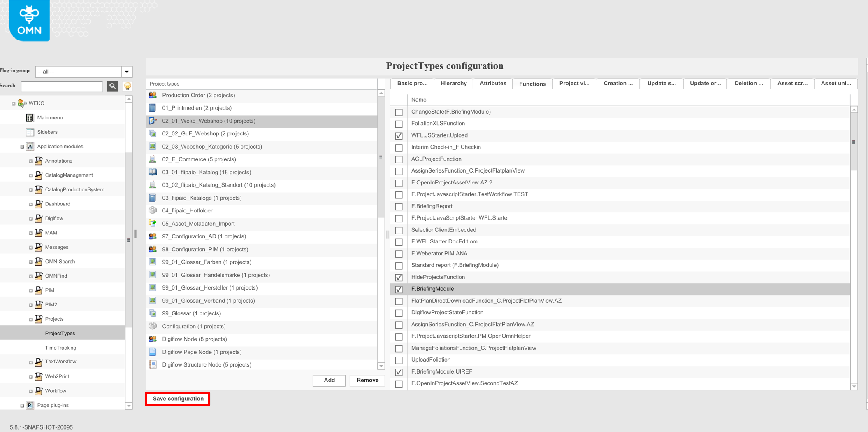Check the Interim Check-in_F.Checkin checkbox

pyautogui.click(x=399, y=147)
